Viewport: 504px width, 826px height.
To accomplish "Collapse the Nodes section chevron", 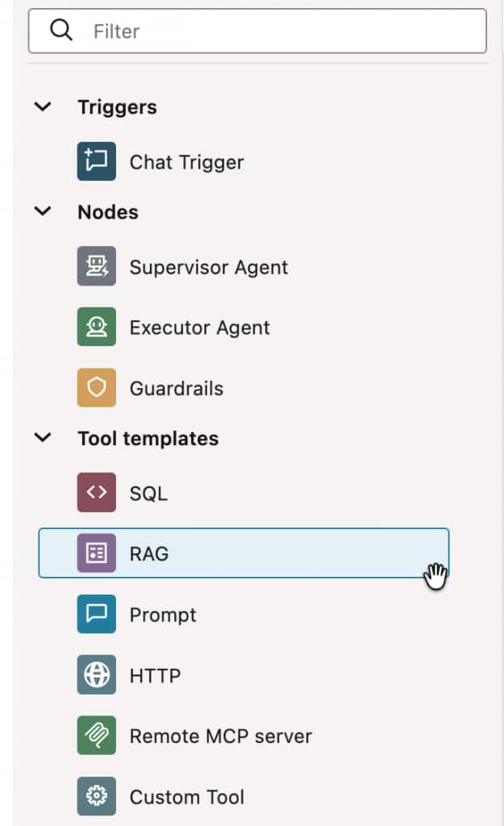I will [43, 212].
